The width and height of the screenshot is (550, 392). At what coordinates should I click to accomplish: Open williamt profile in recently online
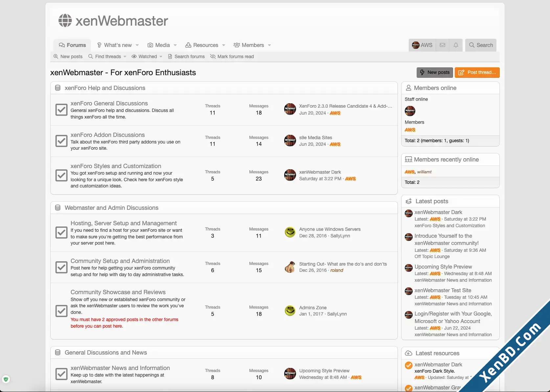(x=424, y=172)
